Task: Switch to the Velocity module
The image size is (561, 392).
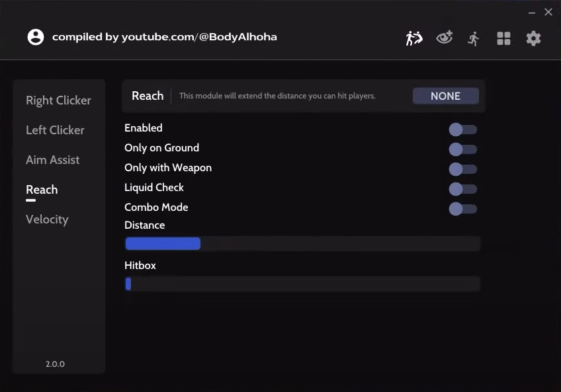Action: point(47,219)
